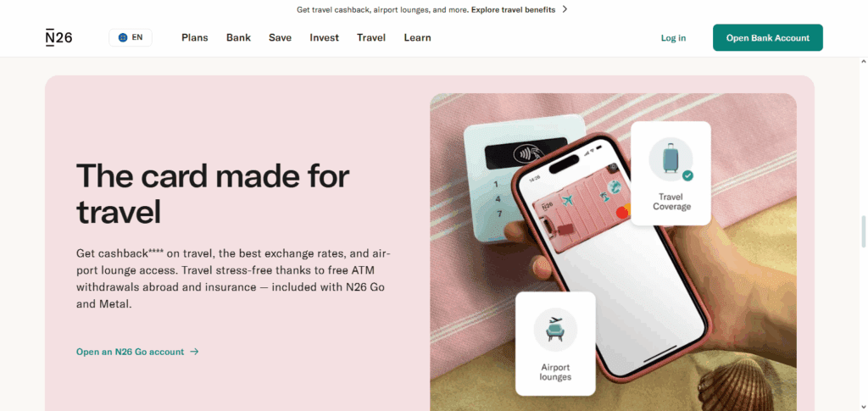Click the green checkmark badge on suitcase
The height and width of the screenshot is (411, 868).
pyautogui.click(x=687, y=175)
